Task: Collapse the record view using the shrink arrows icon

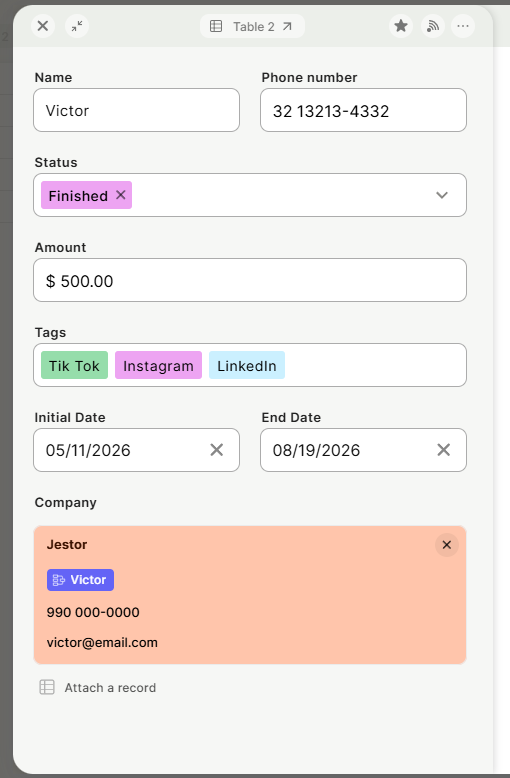Action: pos(77,26)
